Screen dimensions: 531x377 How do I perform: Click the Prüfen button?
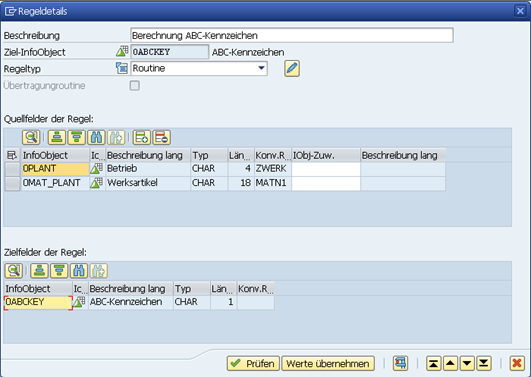(253, 363)
